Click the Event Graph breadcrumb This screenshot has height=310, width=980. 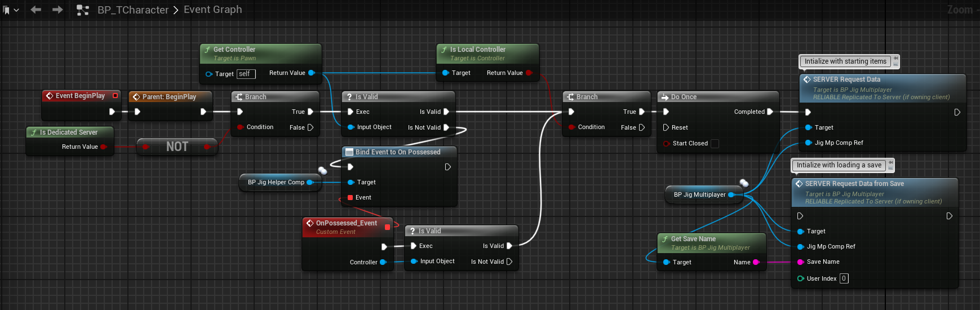(213, 10)
